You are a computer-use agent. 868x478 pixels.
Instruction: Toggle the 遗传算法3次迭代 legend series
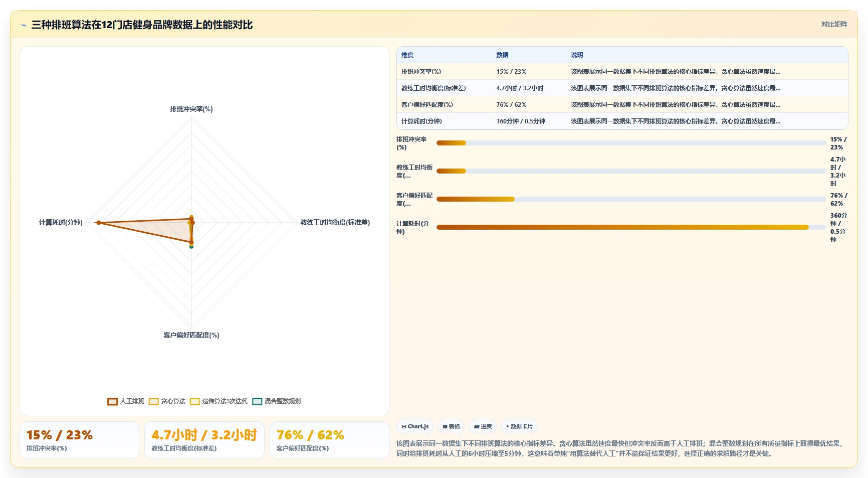tap(219, 401)
